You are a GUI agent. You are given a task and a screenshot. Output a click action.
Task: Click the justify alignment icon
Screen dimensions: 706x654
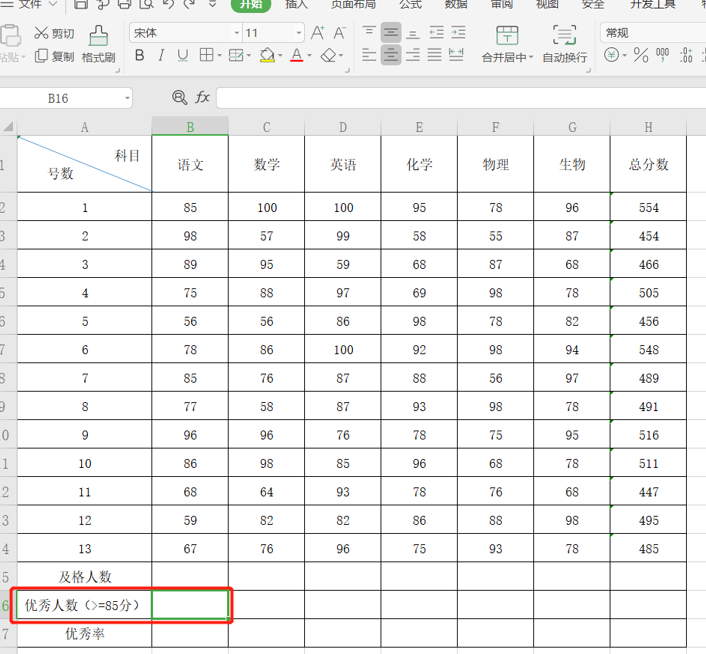coord(434,55)
